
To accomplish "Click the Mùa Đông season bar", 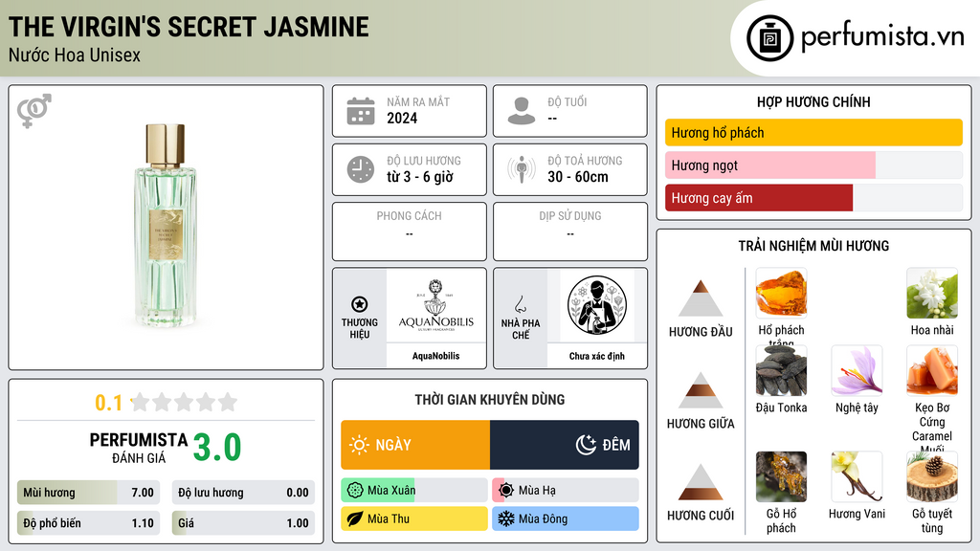I will click(566, 518).
